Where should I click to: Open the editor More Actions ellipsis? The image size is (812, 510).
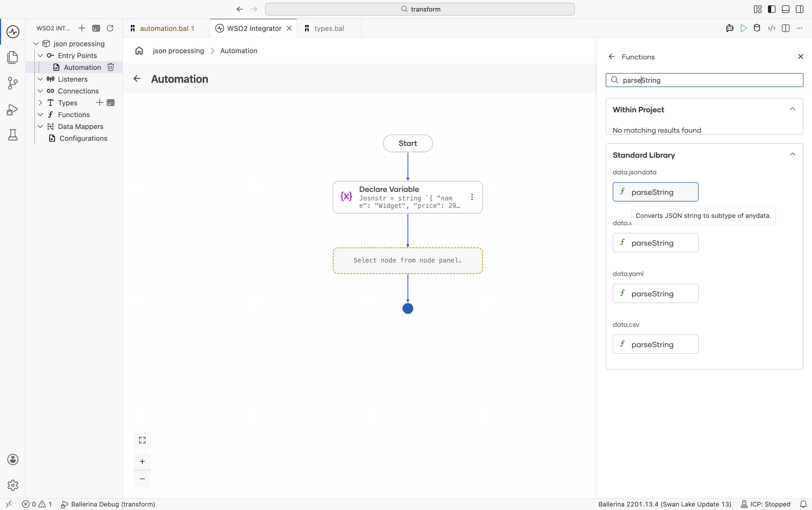(x=800, y=28)
